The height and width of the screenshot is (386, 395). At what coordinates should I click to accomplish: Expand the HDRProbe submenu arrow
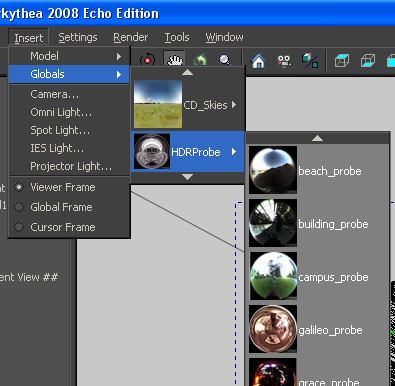(234, 152)
